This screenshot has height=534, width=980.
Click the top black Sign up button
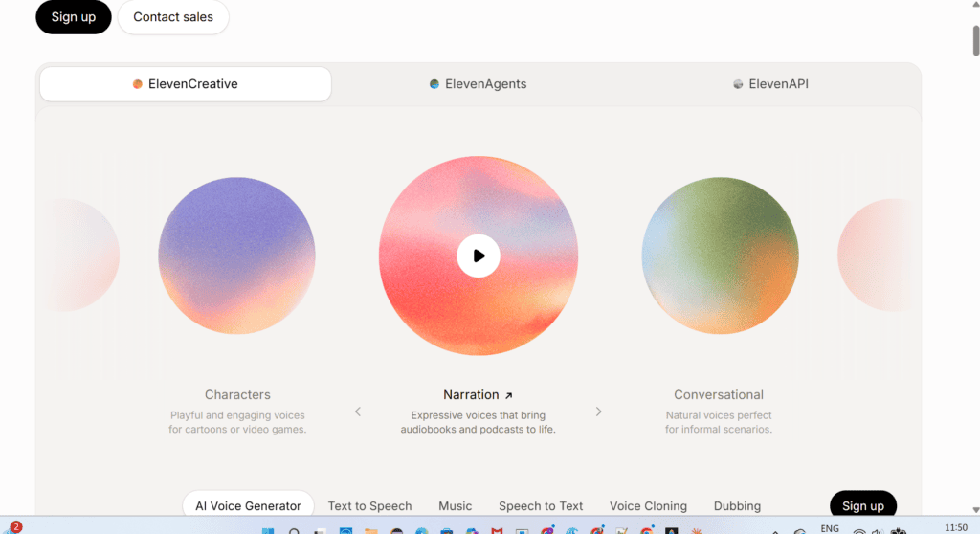(73, 17)
